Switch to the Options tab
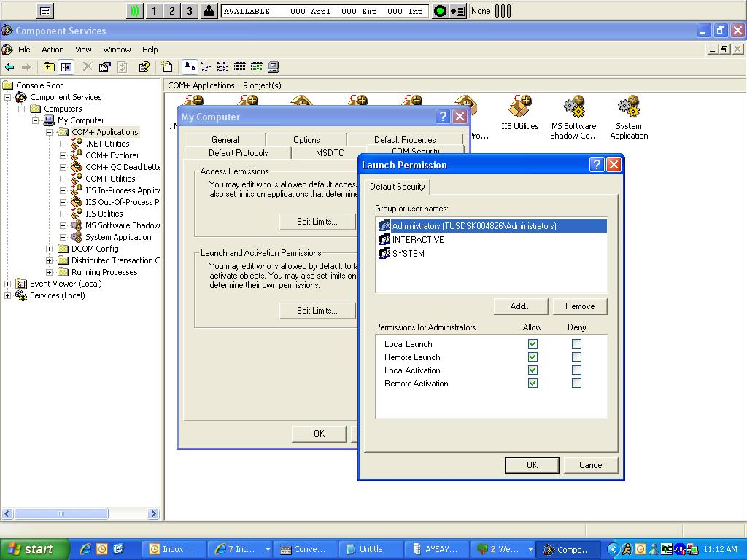The image size is (747, 560). [306, 139]
